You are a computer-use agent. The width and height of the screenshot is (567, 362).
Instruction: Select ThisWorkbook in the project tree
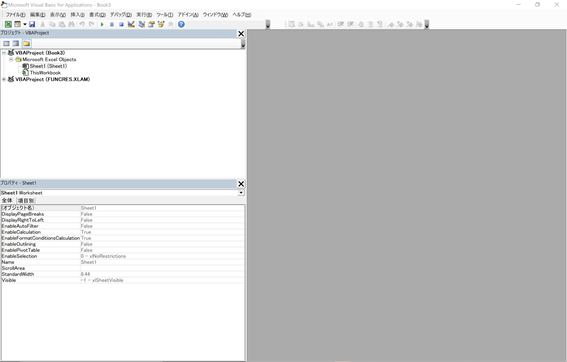click(x=45, y=73)
